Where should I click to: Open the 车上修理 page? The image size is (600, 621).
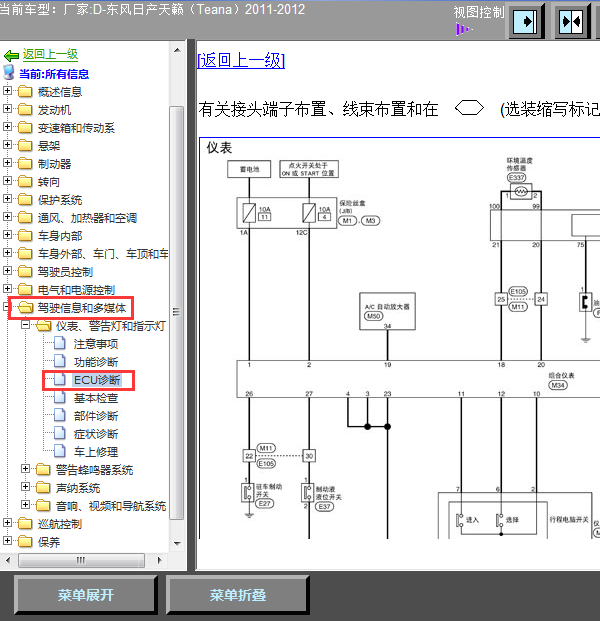(96, 452)
